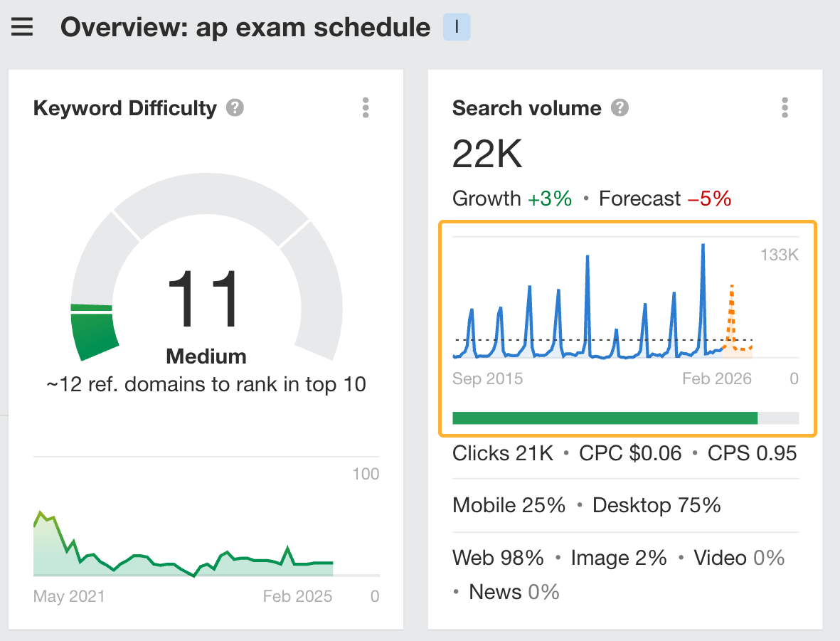The image size is (840, 641).
Task: Click the green clicks distribution bar
Action: coord(605,418)
